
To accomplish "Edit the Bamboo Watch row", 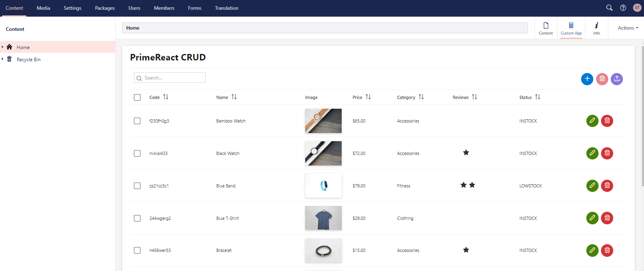I will (x=592, y=121).
